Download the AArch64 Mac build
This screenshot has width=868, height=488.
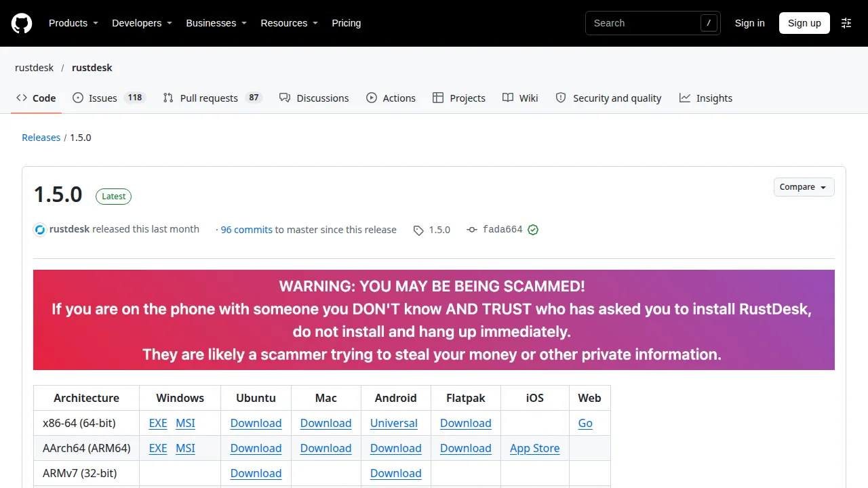(x=325, y=448)
